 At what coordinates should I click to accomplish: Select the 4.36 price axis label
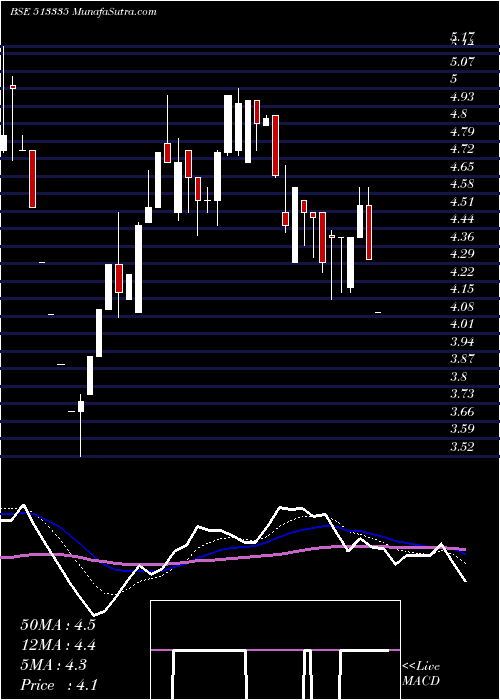tap(462, 236)
